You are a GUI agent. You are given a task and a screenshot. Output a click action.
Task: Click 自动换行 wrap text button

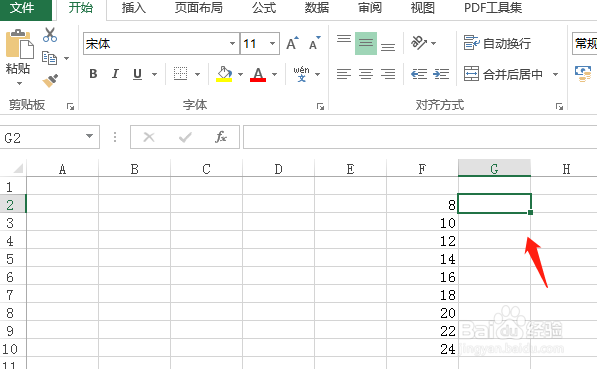(x=497, y=43)
